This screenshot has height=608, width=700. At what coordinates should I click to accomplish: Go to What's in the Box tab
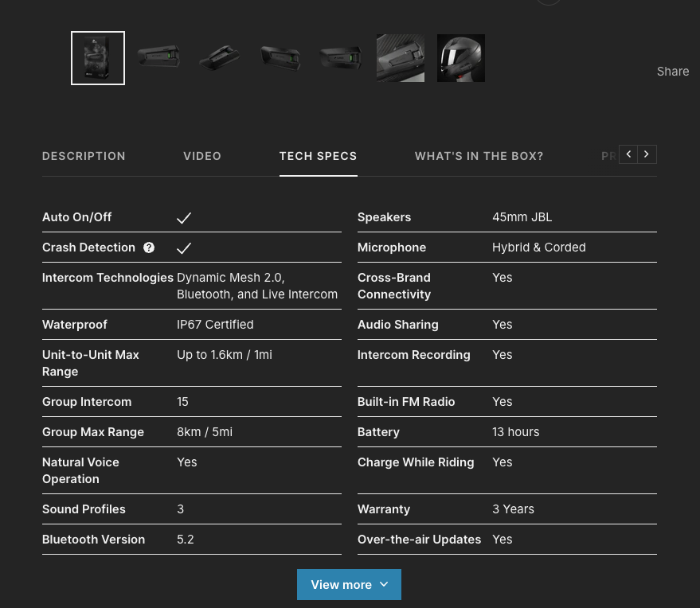[x=479, y=156]
